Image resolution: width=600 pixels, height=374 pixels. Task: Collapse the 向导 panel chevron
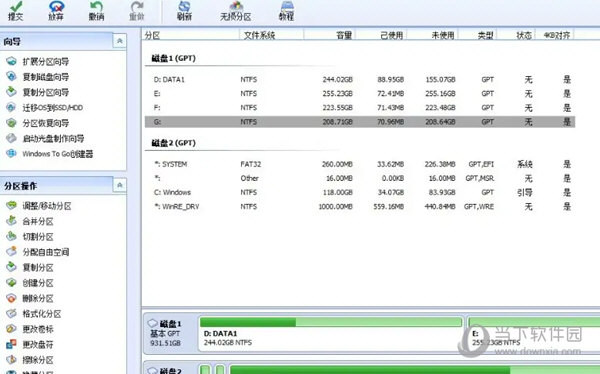click(x=119, y=41)
